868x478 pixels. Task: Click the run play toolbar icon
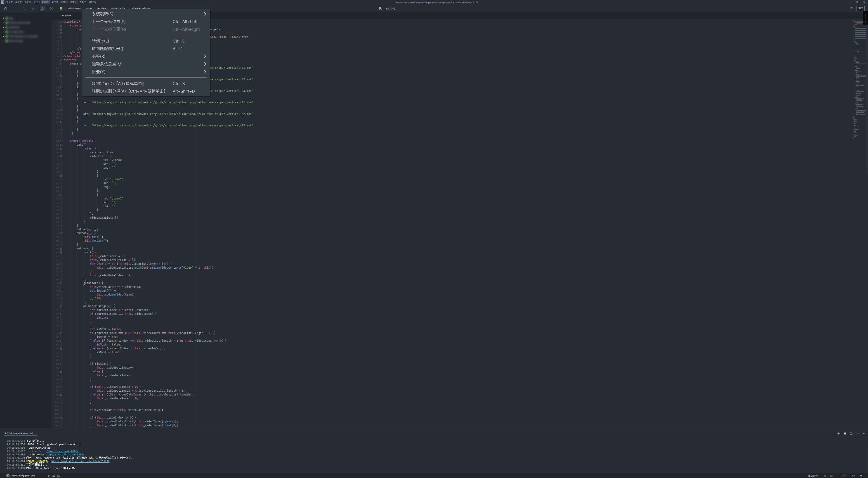click(x=52, y=8)
